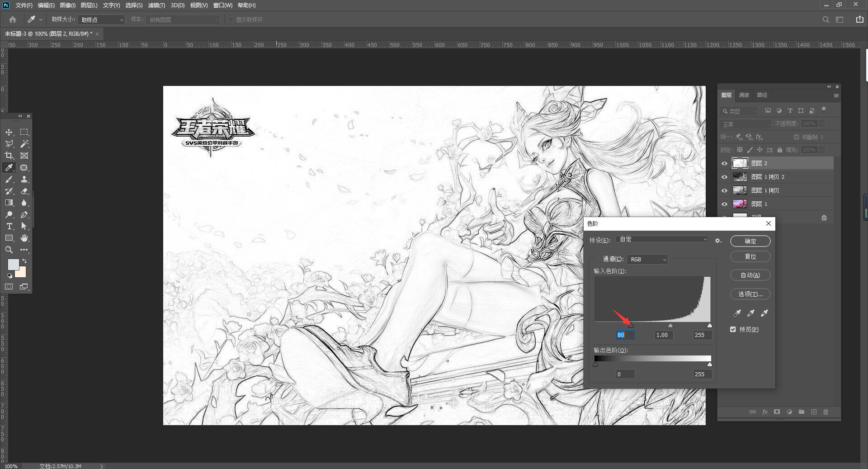Open 选项(T)... options in Levels

tap(750, 294)
